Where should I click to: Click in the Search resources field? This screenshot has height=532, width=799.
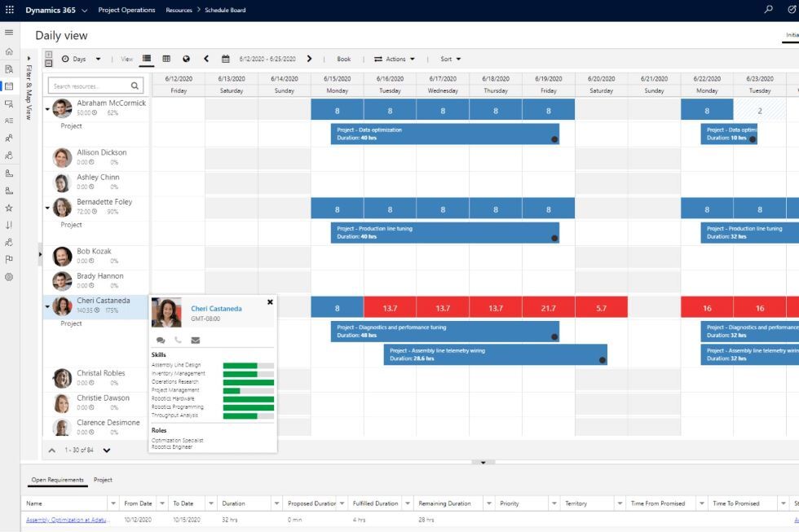tap(88, 86)
